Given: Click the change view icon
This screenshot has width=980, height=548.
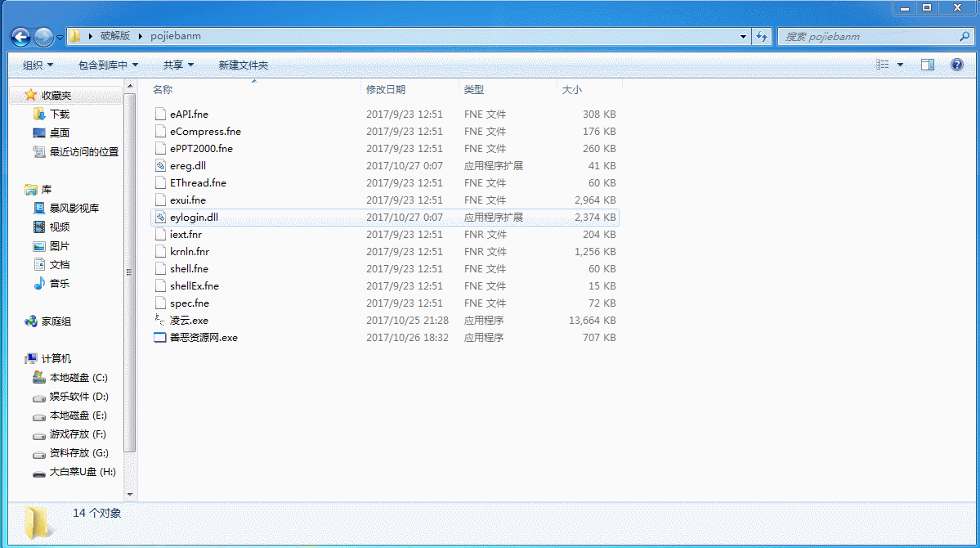Looking at the screenshot, I should 883,65.
